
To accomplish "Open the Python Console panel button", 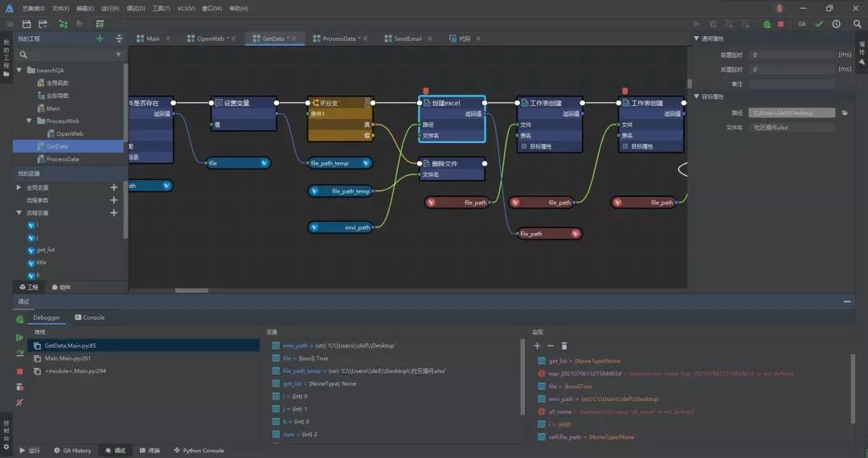I will click(198, 451).
